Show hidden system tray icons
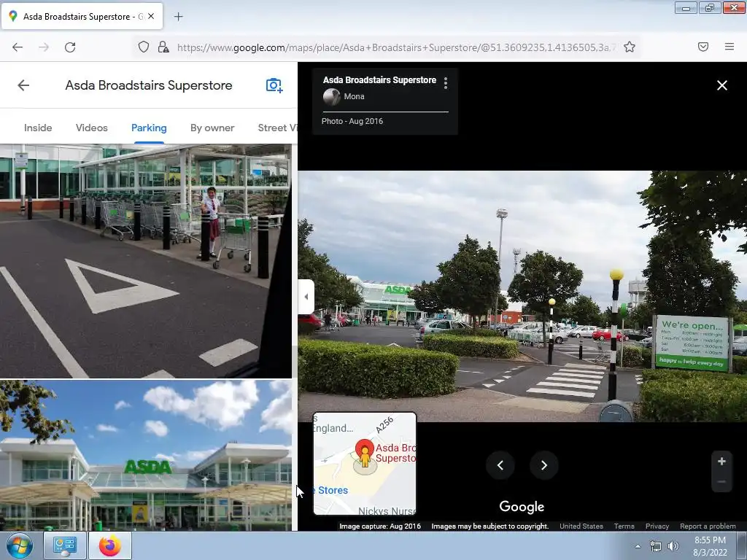The width and height of the screenshot is (747, 560). 638,546
